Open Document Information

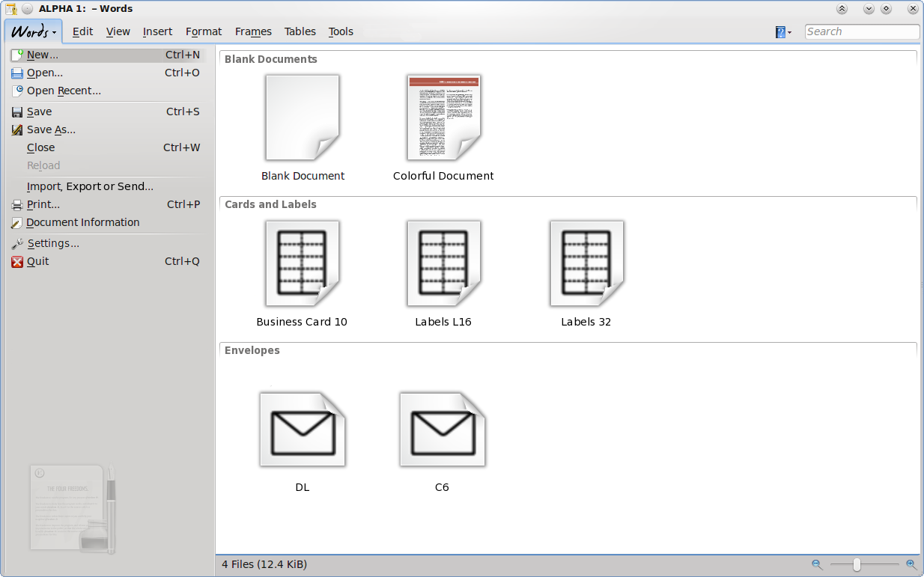(x=82, y=222)
